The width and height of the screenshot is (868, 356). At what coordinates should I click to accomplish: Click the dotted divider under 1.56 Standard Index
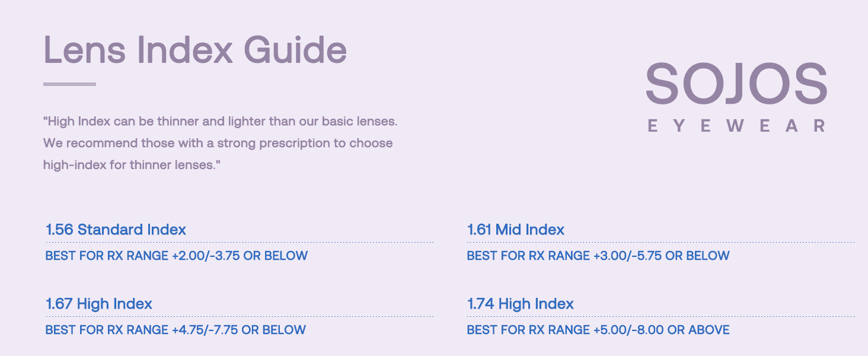pos(240,242)
